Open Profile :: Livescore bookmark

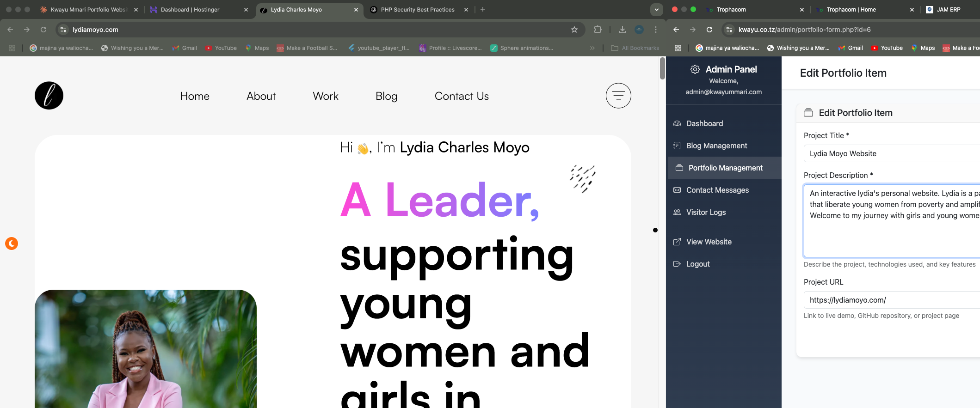[450, 48]
